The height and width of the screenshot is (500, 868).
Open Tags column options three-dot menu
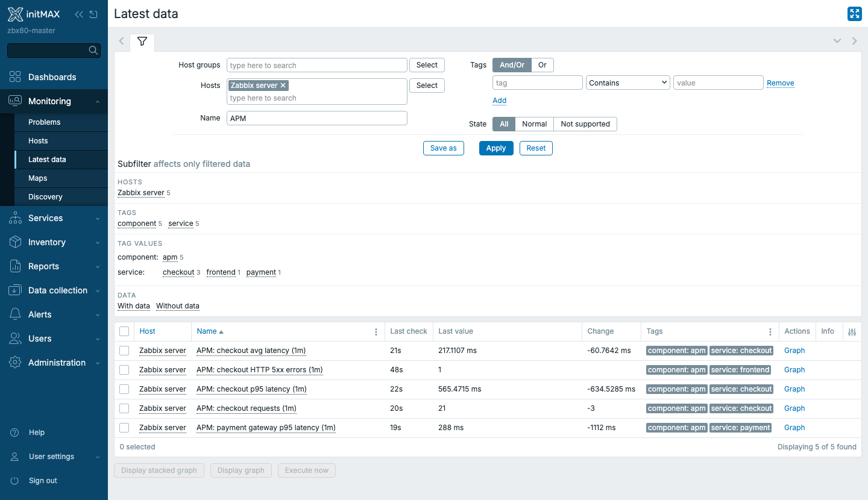coord(770,332)
